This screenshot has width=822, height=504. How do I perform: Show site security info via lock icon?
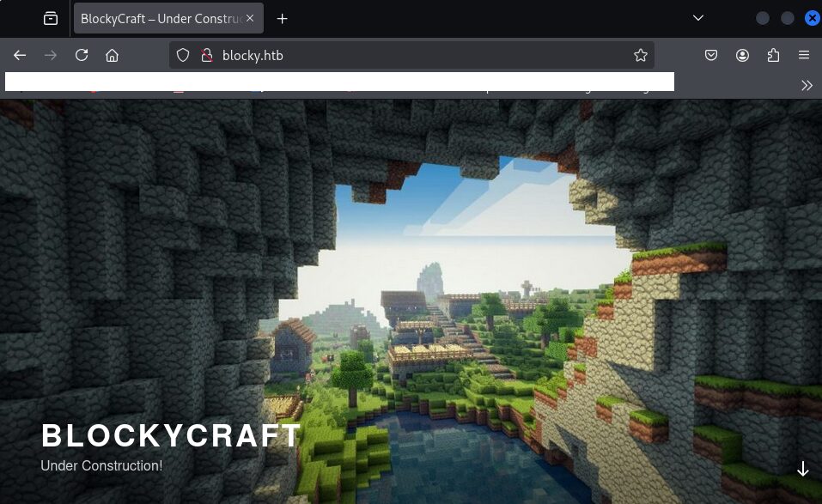pos(206,55)
